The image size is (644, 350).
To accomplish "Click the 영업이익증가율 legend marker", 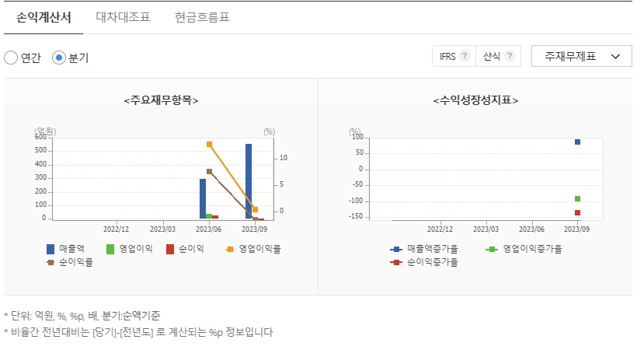I will pyautogui.click(x=492, y=249).
